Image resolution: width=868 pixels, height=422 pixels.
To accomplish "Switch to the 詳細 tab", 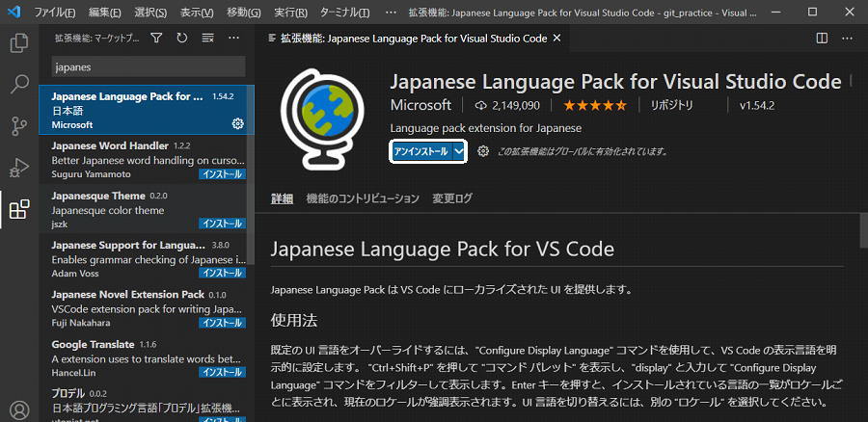I will point(282,198).
